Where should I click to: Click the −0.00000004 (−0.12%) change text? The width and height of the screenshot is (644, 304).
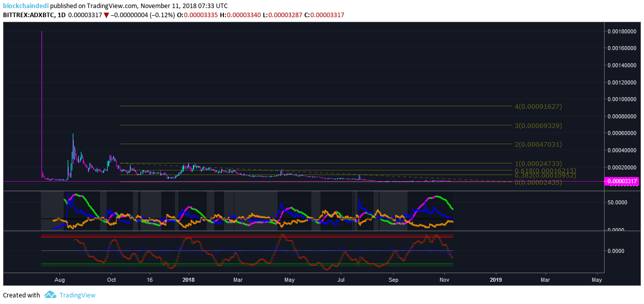tap(143, 15)
